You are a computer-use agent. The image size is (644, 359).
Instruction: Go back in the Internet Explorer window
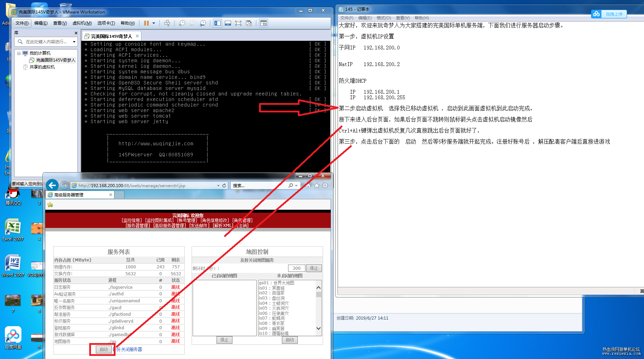(x=52, y=185)
